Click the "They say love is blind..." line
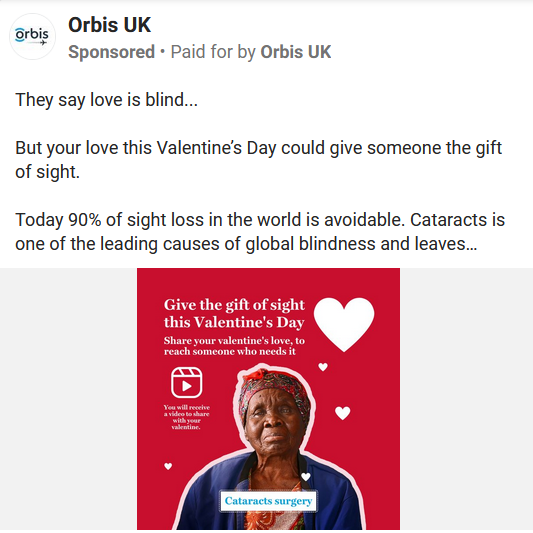The image size is (533, 533). click(x=106, y=100)
